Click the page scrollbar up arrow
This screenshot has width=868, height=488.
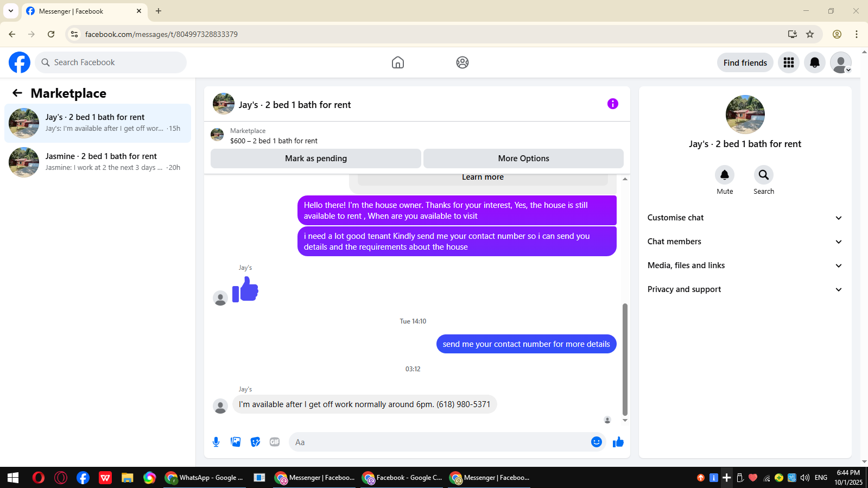point(864,53)
